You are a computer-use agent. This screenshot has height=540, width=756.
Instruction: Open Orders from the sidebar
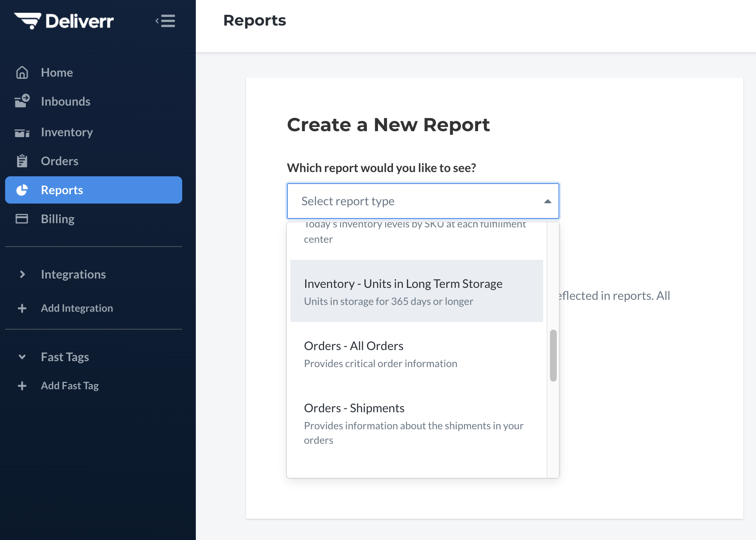click(x=94, y=161)
